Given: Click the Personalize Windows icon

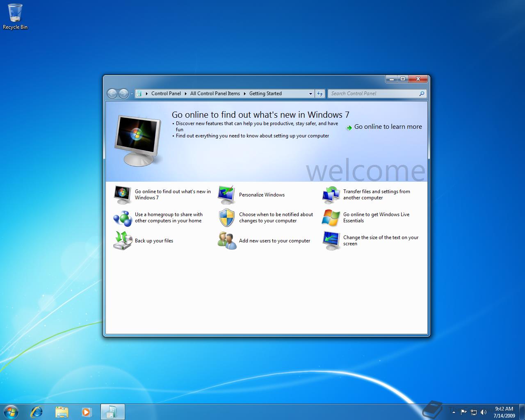Looking at the screenshot, I should click(x=226, y=195).
